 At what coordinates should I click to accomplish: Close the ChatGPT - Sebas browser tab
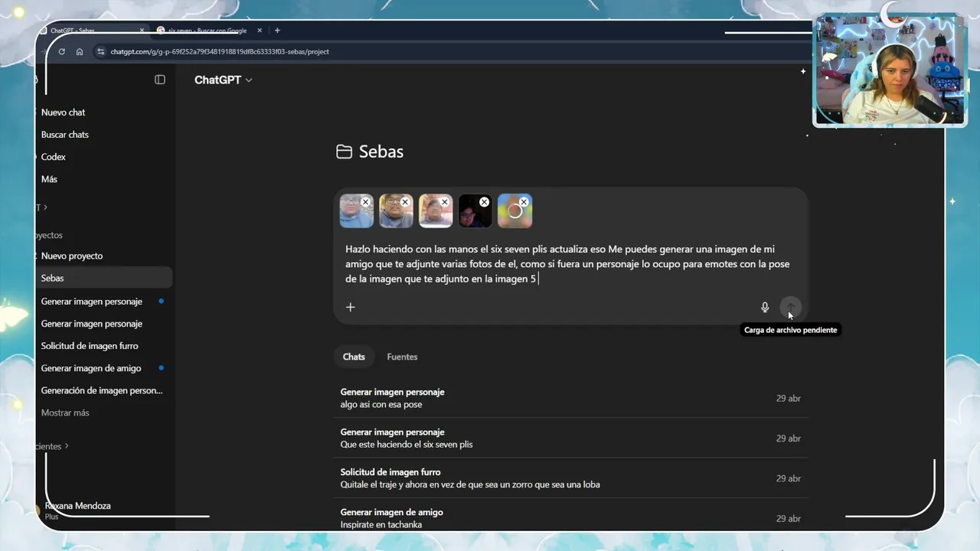142,31
